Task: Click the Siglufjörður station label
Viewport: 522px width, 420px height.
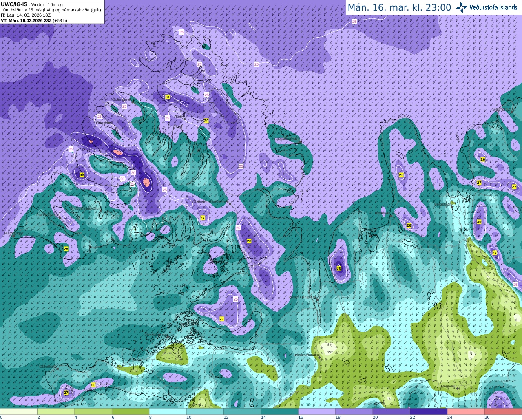Action: (501, 109)
